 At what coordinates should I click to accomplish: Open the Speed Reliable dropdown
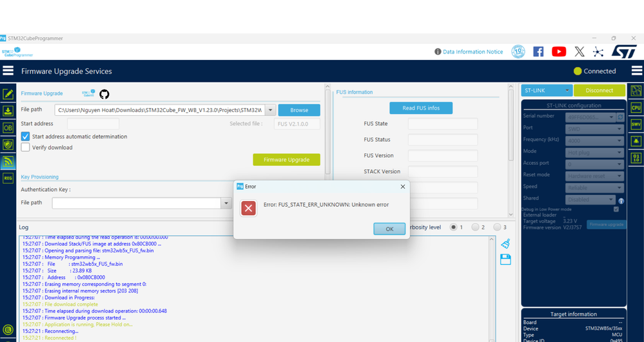click(x=595, y=187)
